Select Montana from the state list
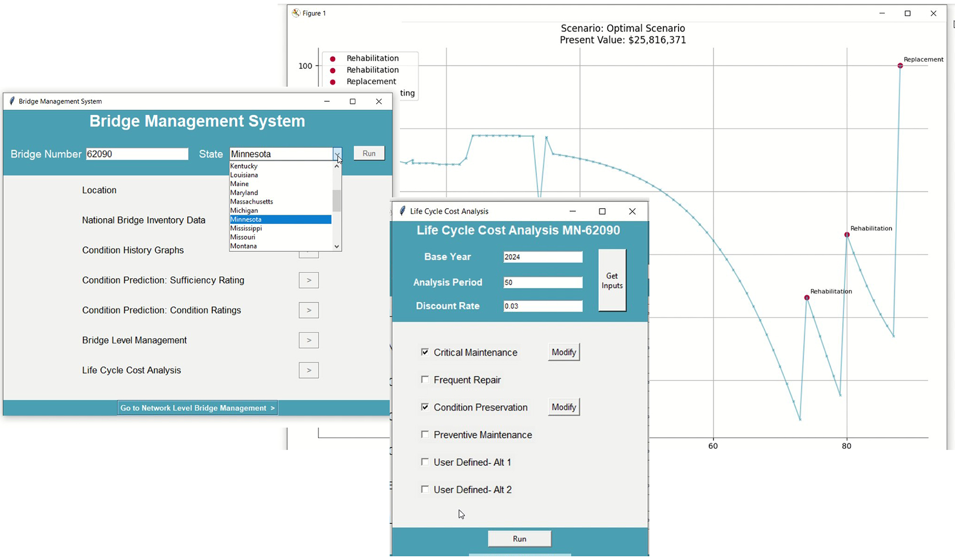Viewport: 955px width, 560px height. [280, 246]
